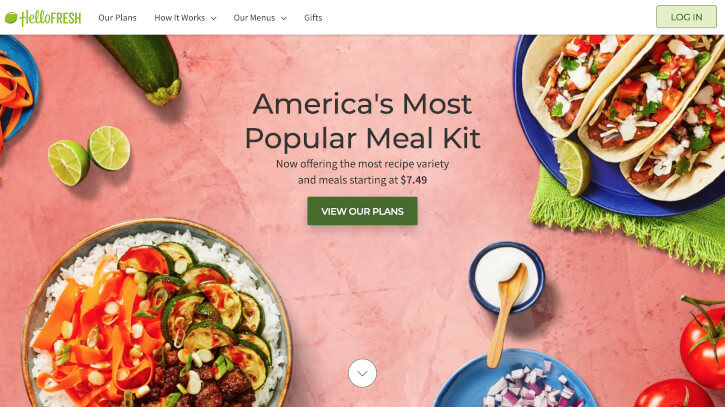Click the halved limes image
The height and width of the screenshot is (407, 725).
pyautogui.click(x=89, y=155)
